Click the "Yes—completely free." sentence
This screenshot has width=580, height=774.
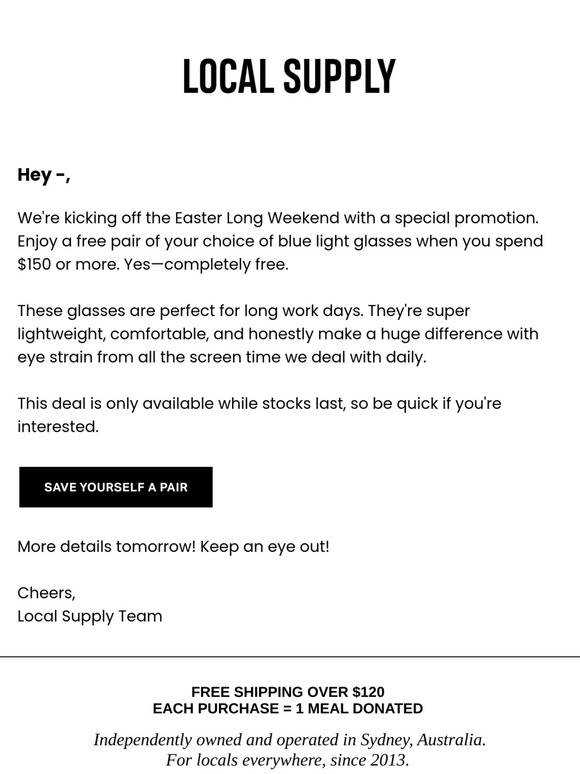pyautogui.click(x=206, y=265)
